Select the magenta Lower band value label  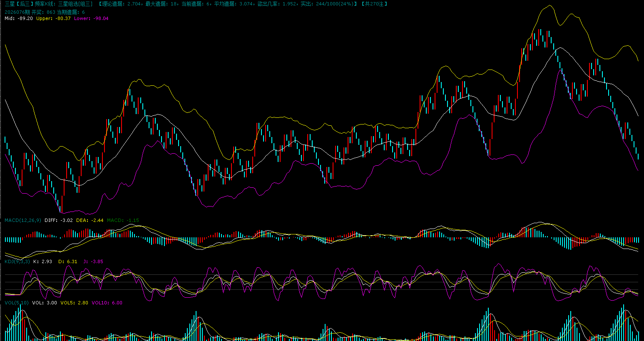pos(91,18)
